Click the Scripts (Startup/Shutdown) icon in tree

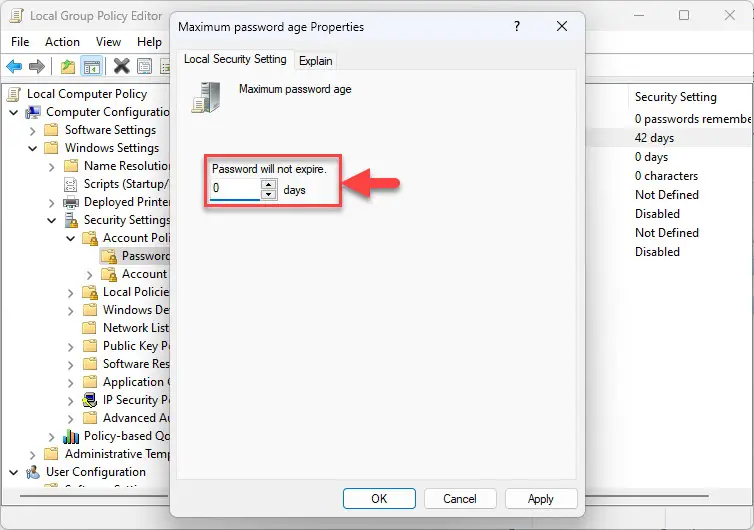[71, 184]
